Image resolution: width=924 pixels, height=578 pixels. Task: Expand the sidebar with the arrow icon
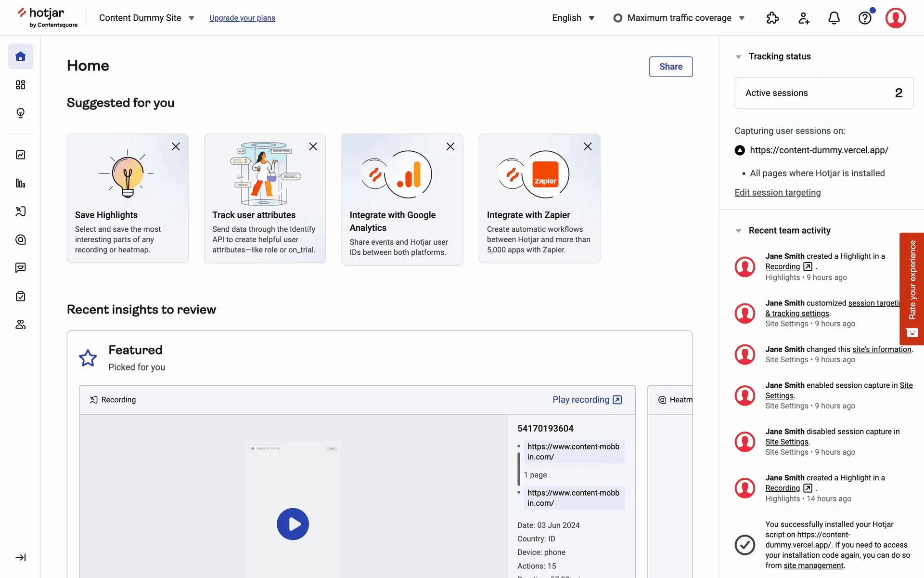20,557
